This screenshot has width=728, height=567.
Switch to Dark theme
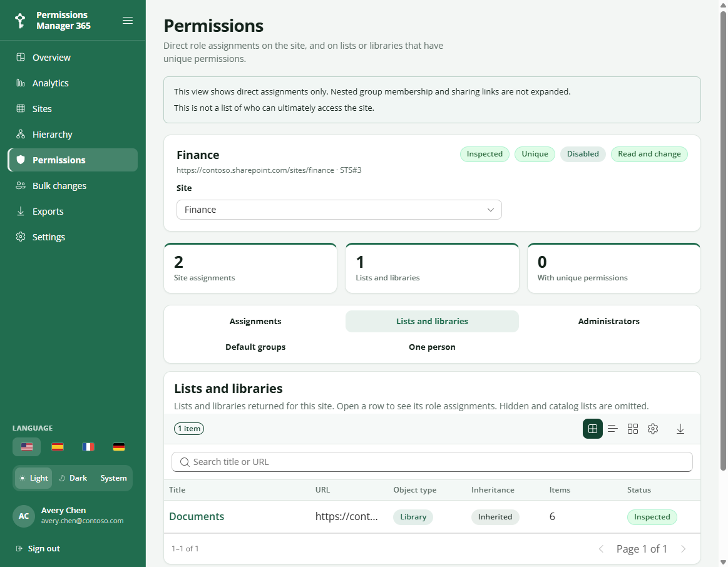tap(73, 478)
